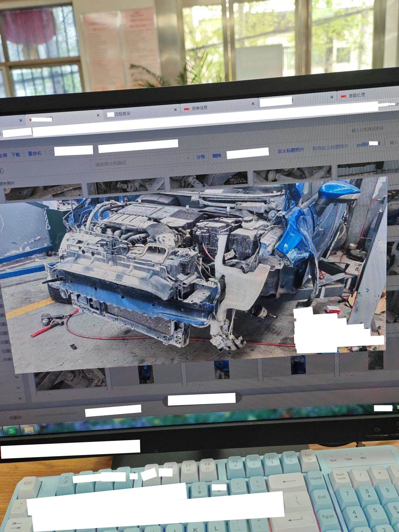
Task: Click 取消定义标题照片 button
Action: [x=330, y=147]
